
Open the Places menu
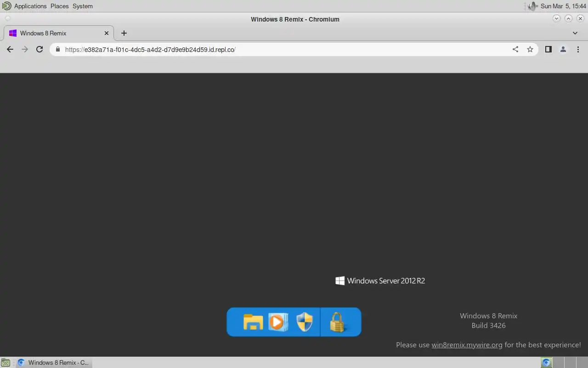pyautogui.click(x=59, y=6)
